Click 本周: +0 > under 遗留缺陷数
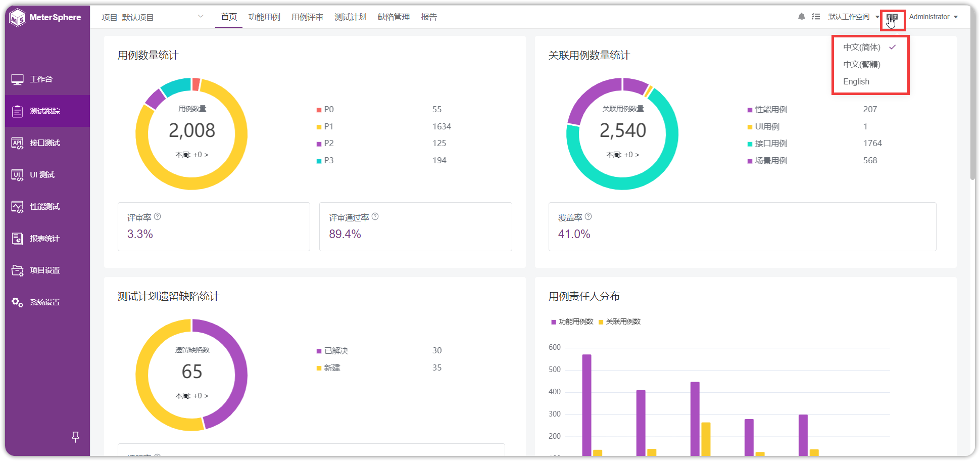 [x=192, y=396]
